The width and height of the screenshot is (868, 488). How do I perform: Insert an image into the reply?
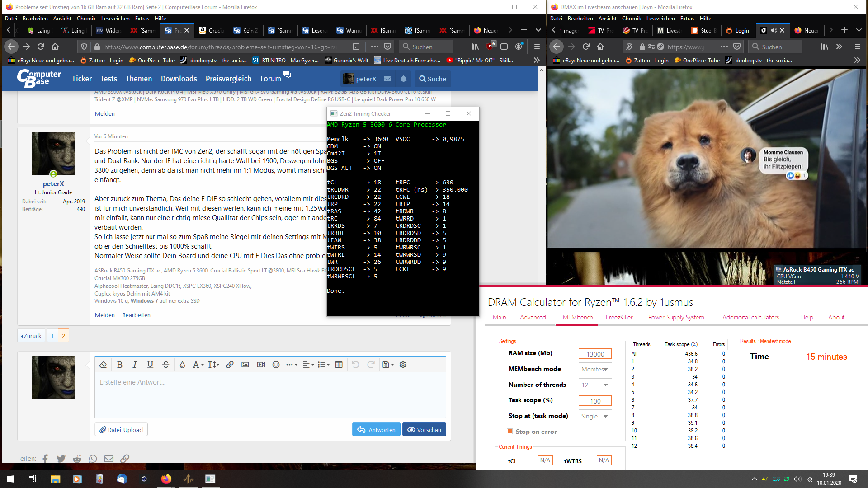245,365
